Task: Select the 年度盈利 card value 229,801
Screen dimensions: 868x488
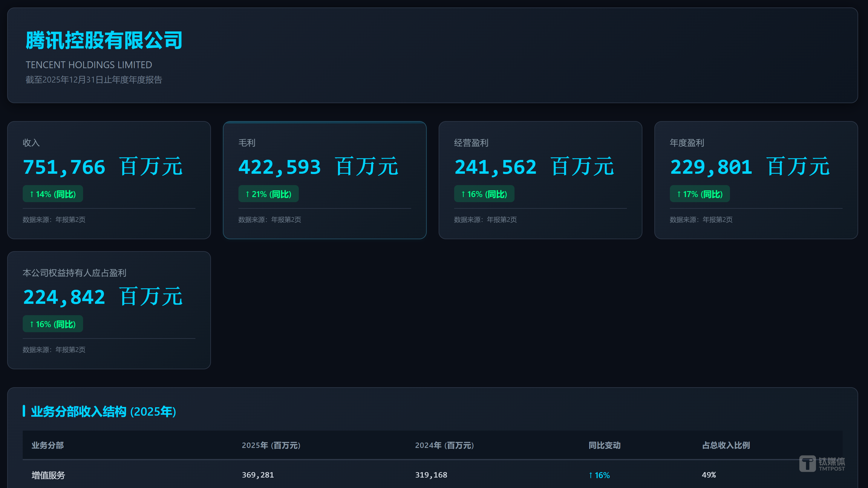Action: pyautogui.click(x=711, y=167)
